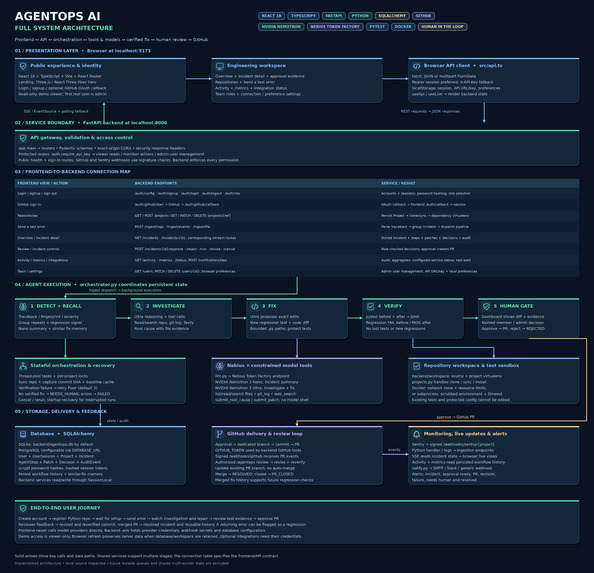This screenshot has height=573, width=594.
Task: Click the HUMAN IN THE LOOP tag badge
Action: click(442, 27)
